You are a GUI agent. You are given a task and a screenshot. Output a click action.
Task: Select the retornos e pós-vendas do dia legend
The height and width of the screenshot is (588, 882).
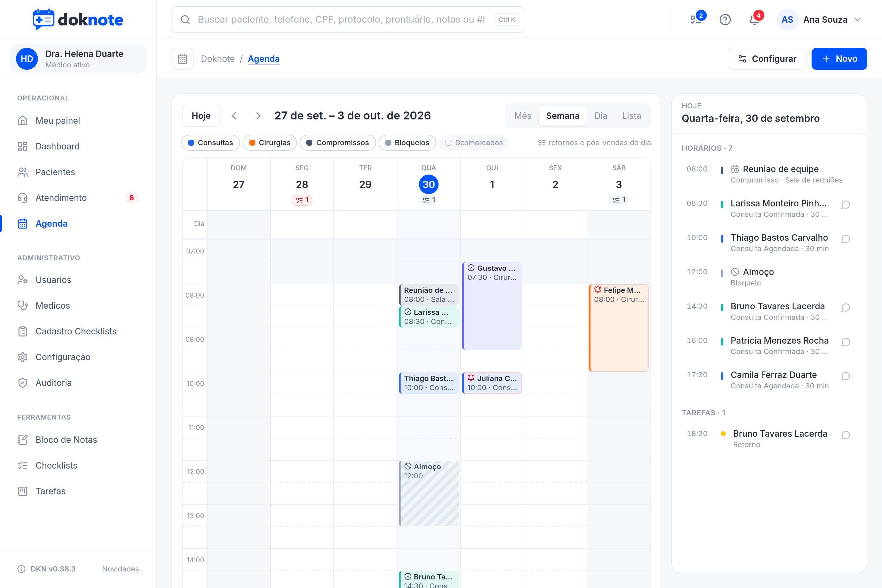[x=594, y=143]
